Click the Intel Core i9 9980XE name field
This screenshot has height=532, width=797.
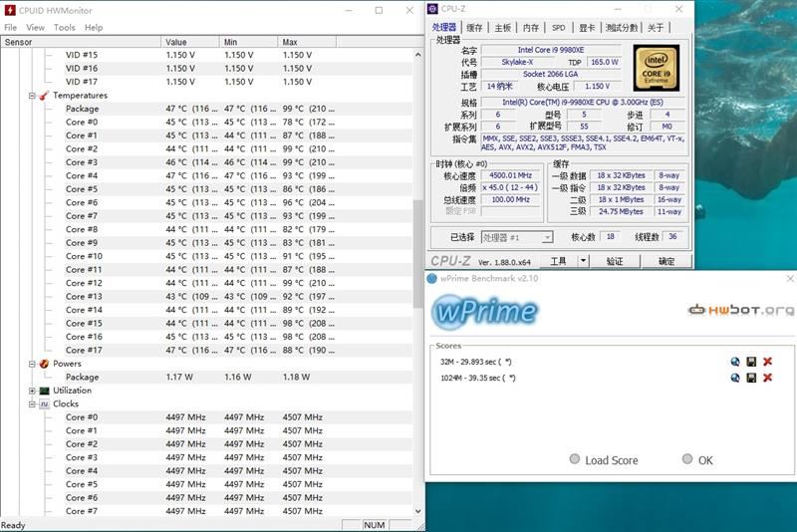pyautogui.click(x=551, y=50)
